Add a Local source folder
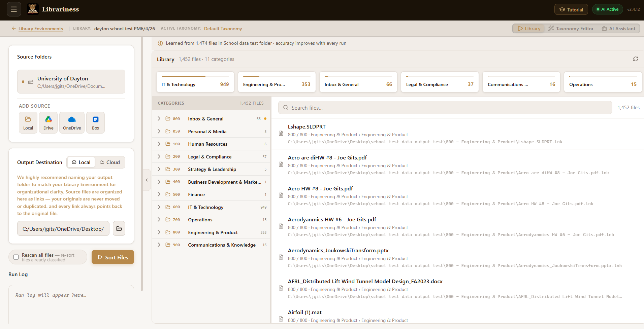The height and width of the screenshot is (329, 644). click(x=28, y=123)
